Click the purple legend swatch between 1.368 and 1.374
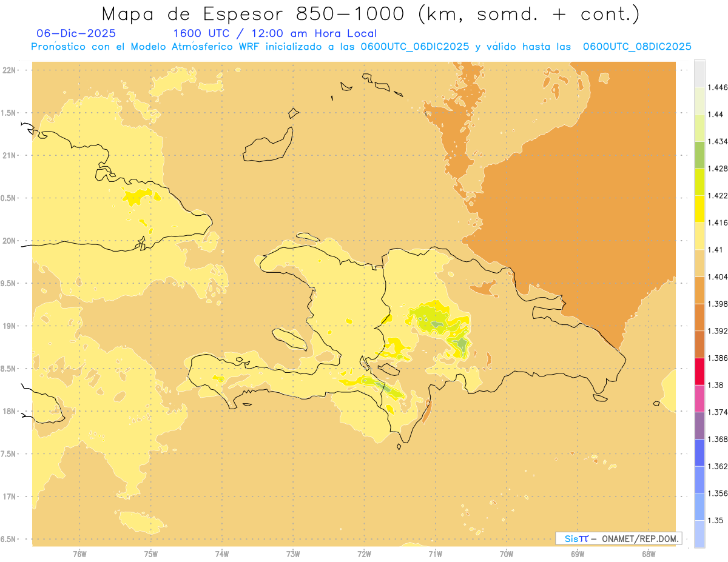728x562 pixels. pyautogui.click(x=699, y=425)
